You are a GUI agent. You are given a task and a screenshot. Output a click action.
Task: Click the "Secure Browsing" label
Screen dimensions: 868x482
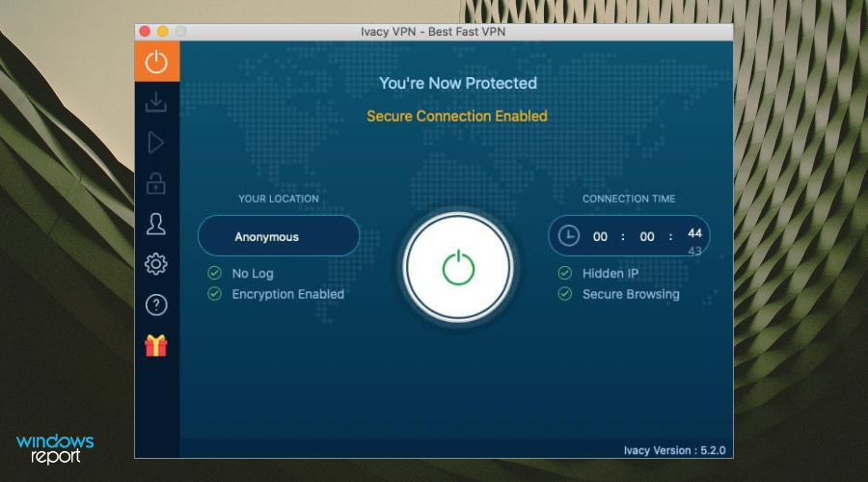tap(631, 294)
